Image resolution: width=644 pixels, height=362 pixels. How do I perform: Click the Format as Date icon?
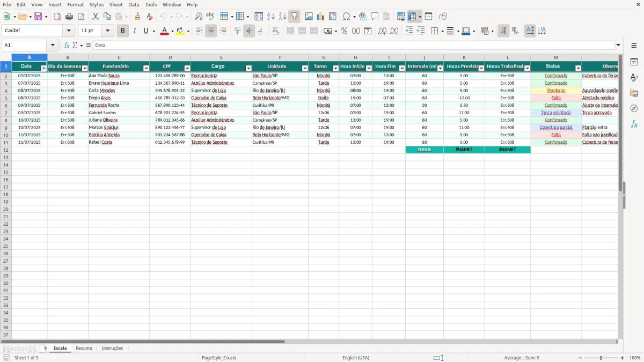(368, 31)
